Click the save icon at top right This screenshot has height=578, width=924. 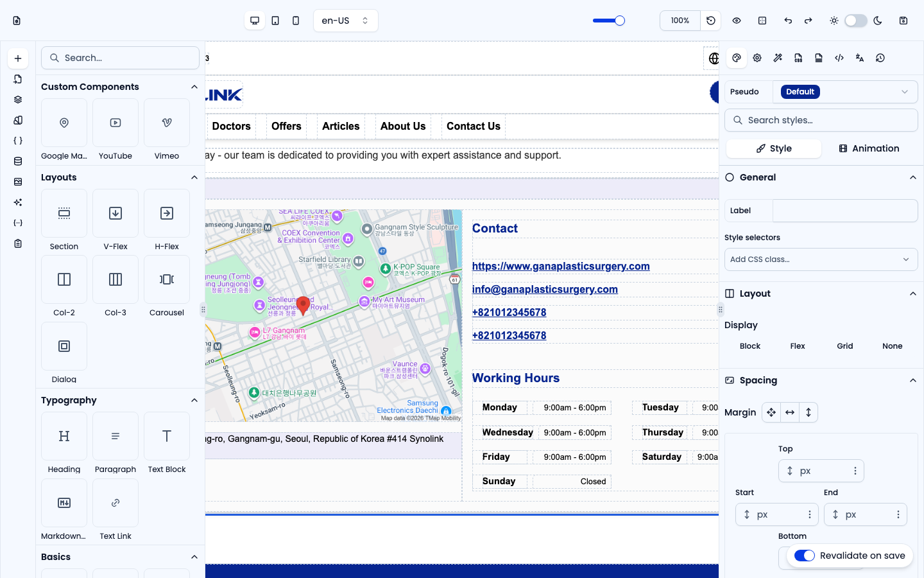(903, 21)
